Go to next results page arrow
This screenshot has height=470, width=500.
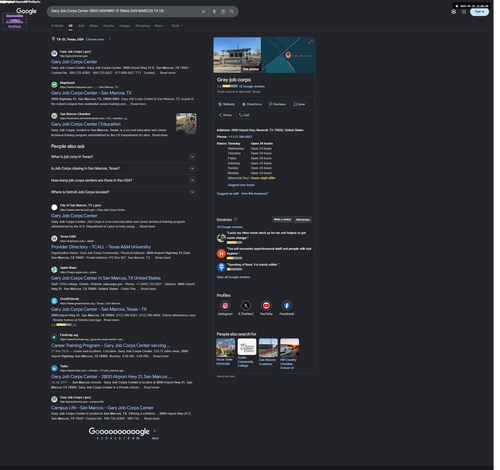[x=155, y=431]
